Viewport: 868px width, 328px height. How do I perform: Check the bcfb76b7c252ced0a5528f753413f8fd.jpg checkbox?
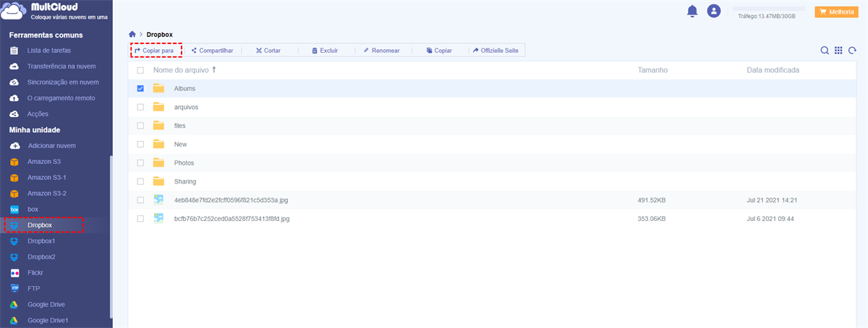click(140, 218)
